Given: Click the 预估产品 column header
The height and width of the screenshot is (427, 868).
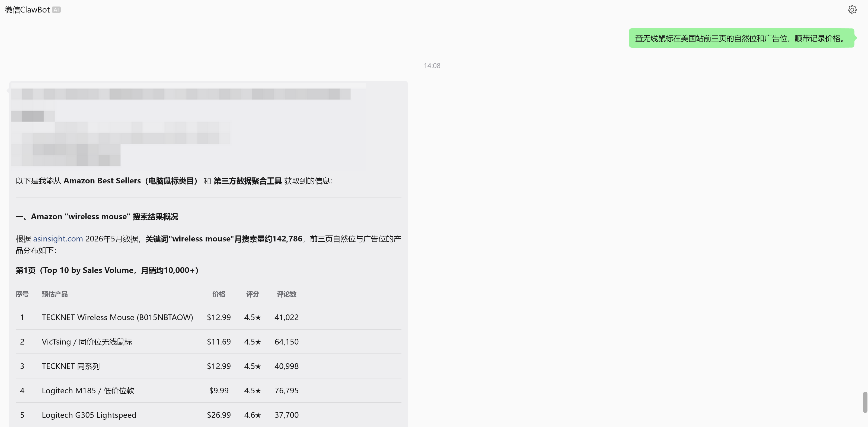Looking at the screenshot, I should [55, 294].
